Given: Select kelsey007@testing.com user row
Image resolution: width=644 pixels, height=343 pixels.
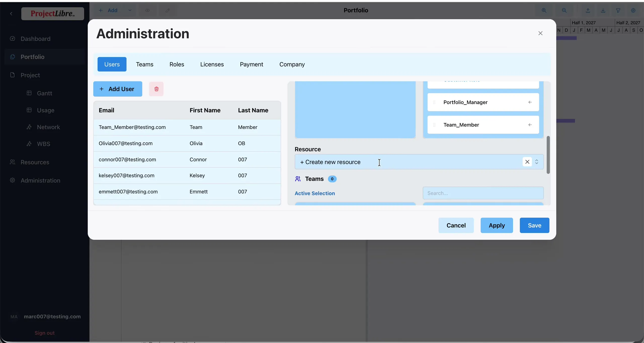Looking at the screenshot, I should coord(187,176).
